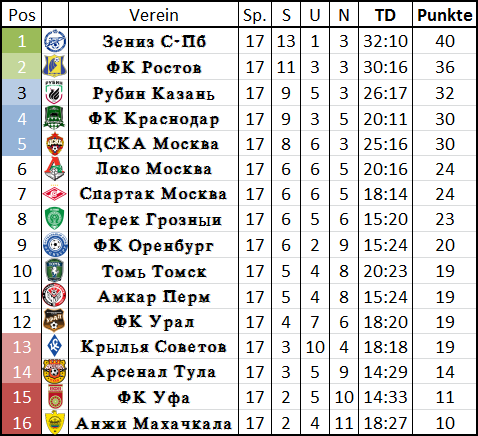The height and width of the screenshot is (436, 478).
Task: Select the FK Orenburg round logo
Action: click(55, 245)
